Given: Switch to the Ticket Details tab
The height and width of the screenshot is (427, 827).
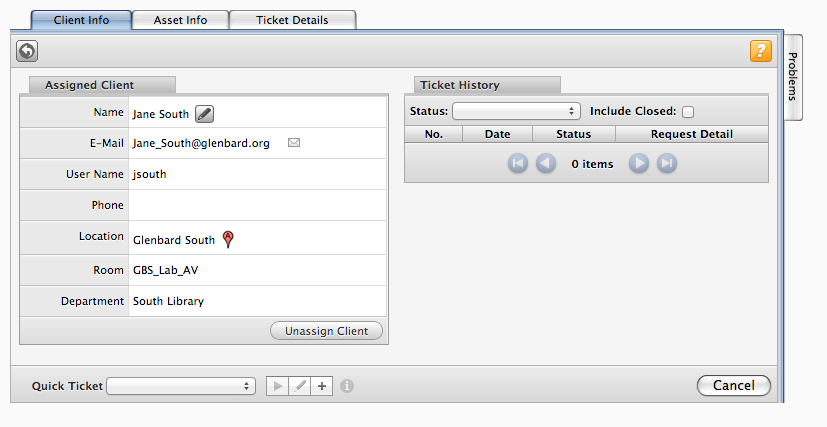Looking at the screenshot, I should click(x=292, y=20).
